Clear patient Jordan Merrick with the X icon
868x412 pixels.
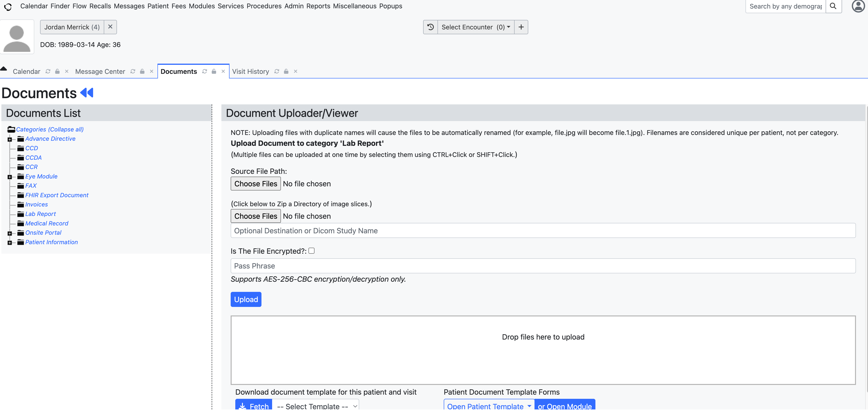click(110, 27)
